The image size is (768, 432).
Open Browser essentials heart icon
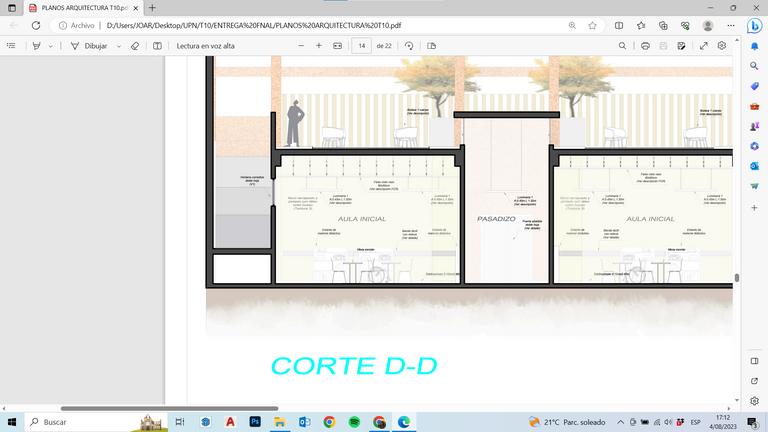(x=685, y=25)
